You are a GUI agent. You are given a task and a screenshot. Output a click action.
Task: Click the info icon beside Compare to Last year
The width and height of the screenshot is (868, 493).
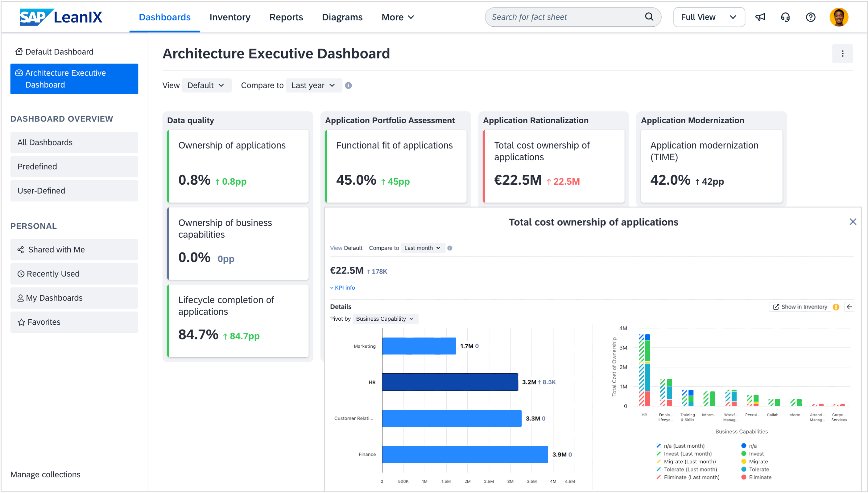[348, 86]
